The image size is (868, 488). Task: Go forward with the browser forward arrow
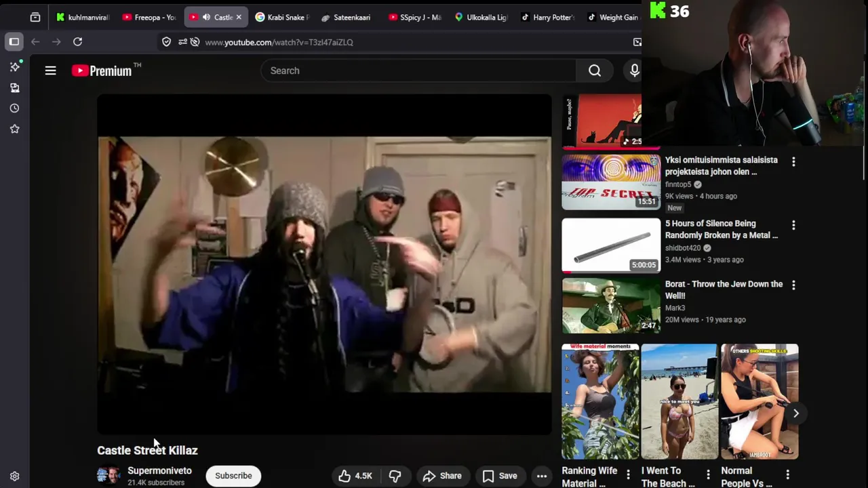click(x=56, y=42)
